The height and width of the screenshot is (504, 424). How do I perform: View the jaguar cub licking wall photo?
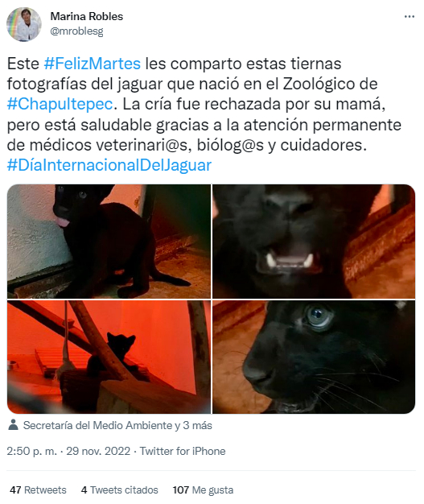click(x=109, y=242)
